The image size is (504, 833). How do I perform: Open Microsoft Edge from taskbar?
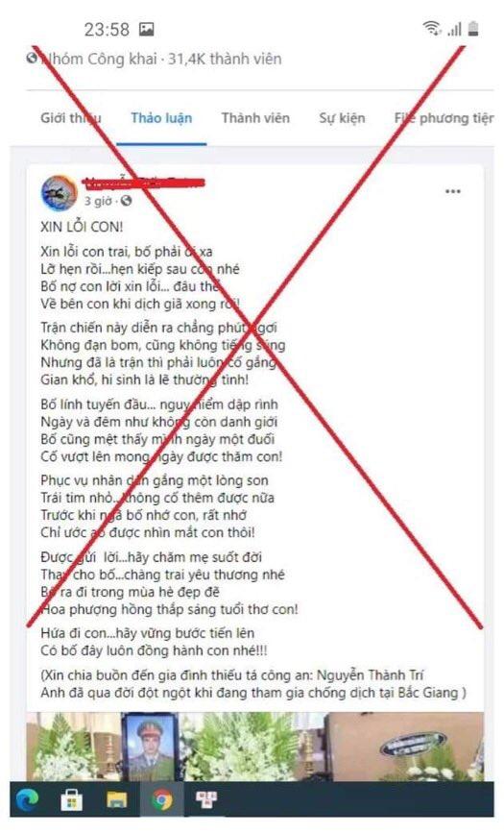tap(27, 799)
